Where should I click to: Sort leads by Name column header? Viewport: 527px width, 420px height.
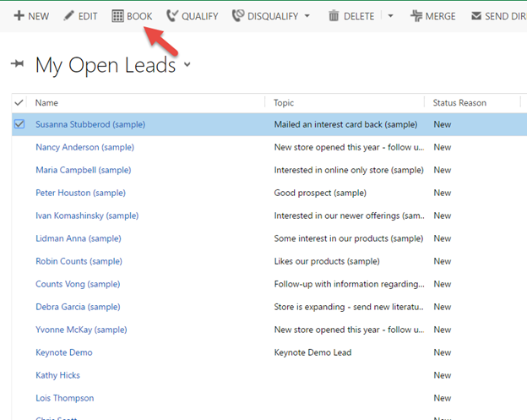pos(47,102)
